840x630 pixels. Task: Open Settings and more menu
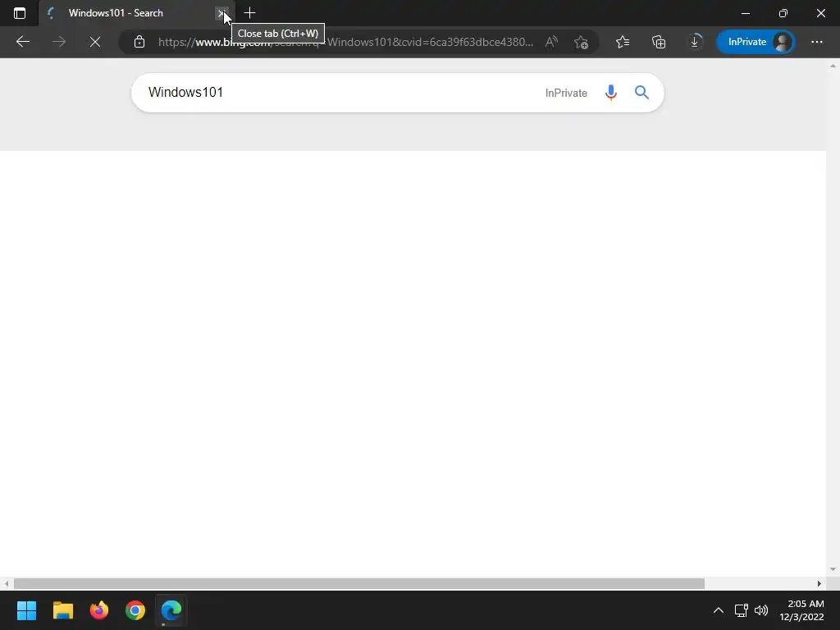[x=816, y=42]
